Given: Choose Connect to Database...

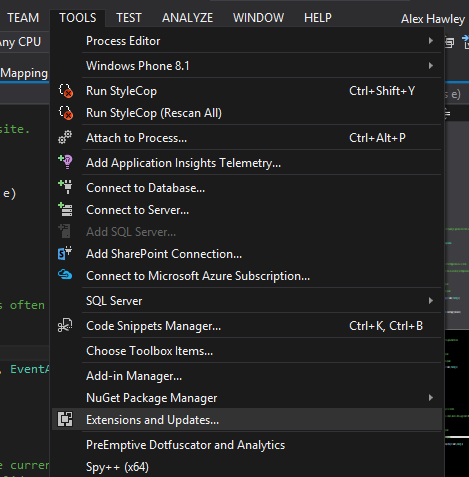Looking at the screenshot, I should (x=247, y=188).
